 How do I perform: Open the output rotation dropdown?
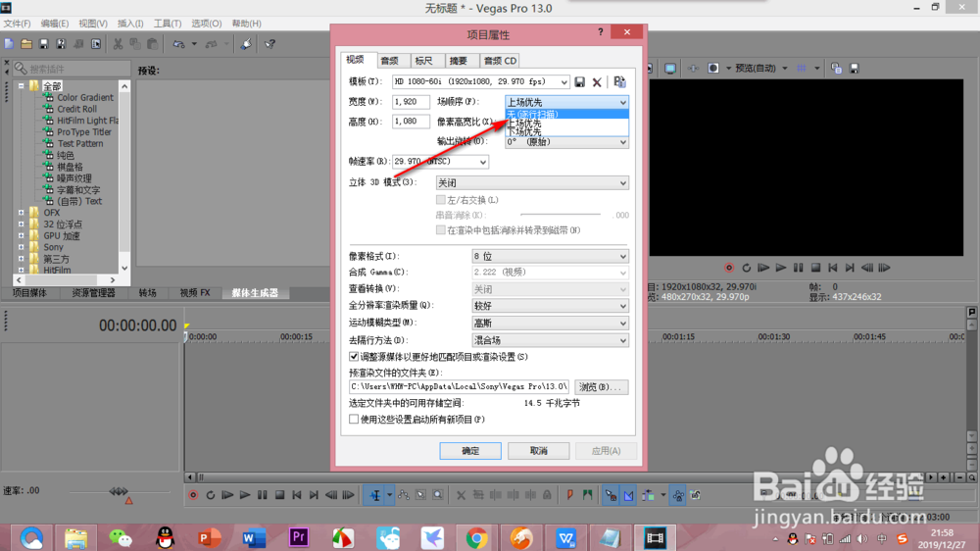(x=566, y=142)
